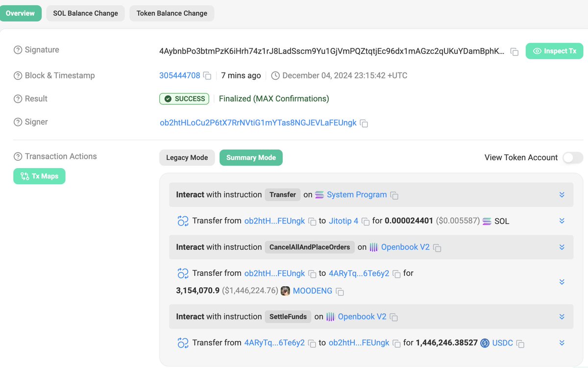Click the SUCCESS result badge
Viewport: 588px width, 368px height.
click(x=184, y=99)
